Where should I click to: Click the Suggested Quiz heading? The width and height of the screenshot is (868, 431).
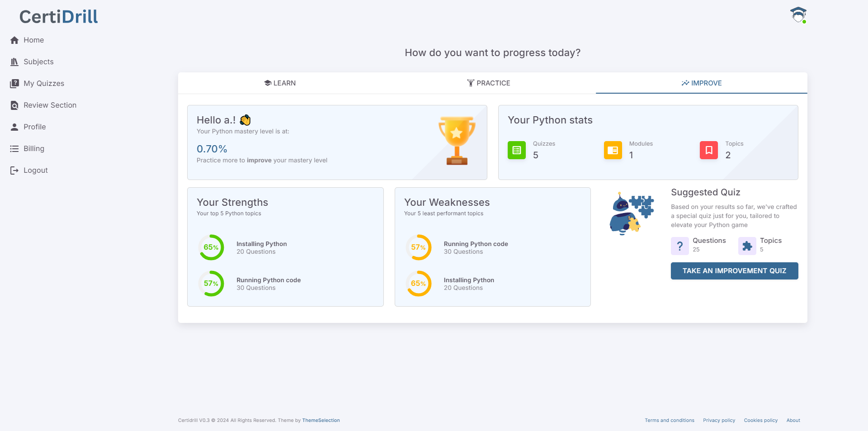706,192
